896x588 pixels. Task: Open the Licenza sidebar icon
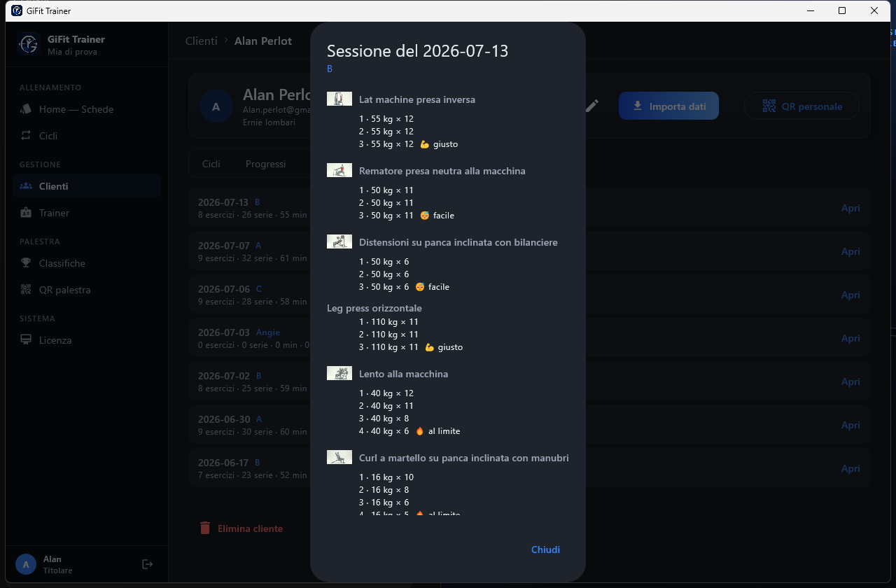tap(26, 340)
